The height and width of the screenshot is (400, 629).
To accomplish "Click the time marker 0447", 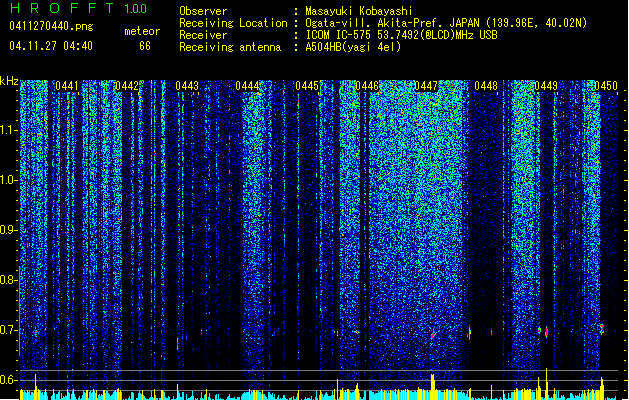I will (x=426, y=86).
